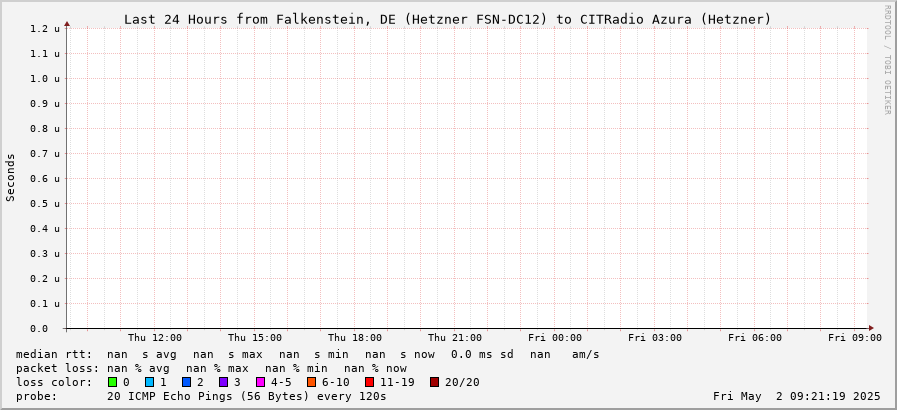Click the 0.3 u y-axis value

(45, 253)
